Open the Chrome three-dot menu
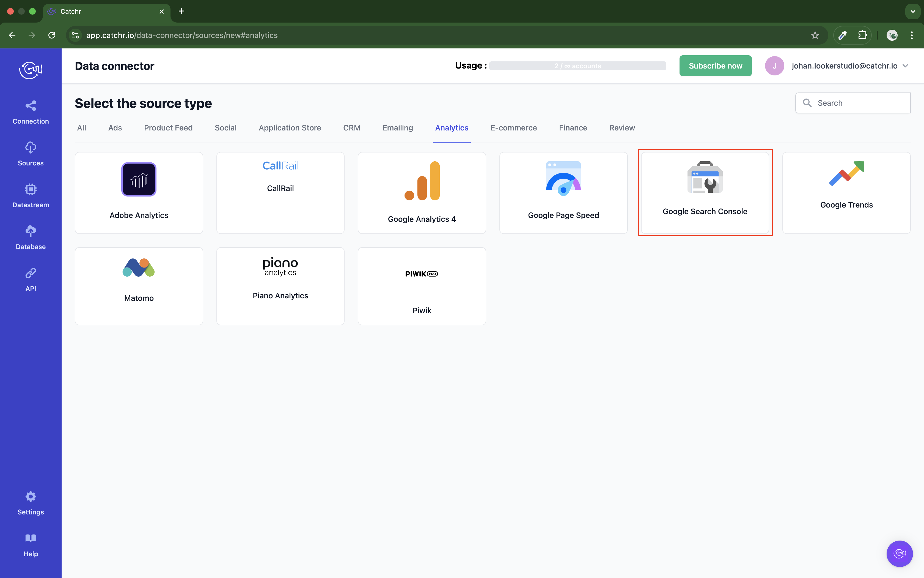Screen dimensions: 924x578 [912, 35]
